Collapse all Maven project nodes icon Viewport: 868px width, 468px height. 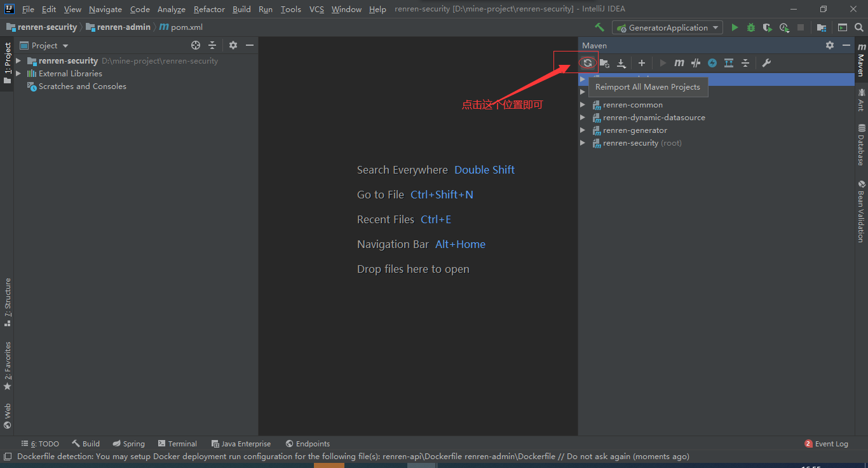(745, 62)
